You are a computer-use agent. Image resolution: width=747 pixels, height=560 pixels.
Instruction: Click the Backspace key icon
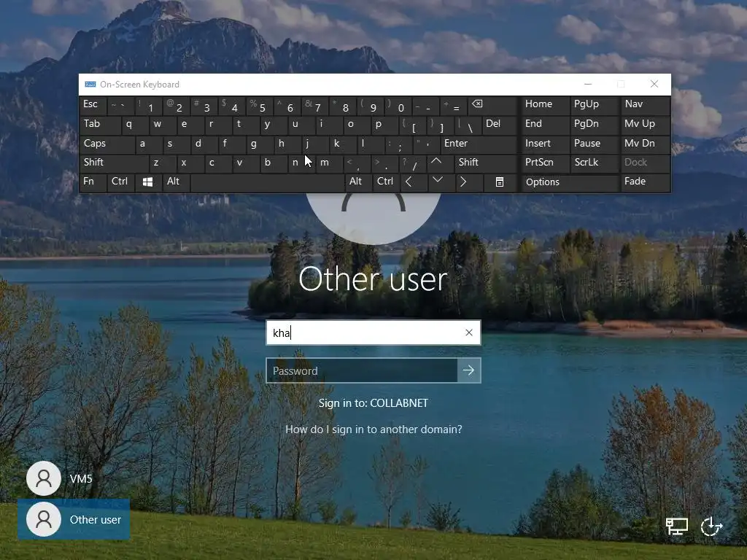pos(493,106)
